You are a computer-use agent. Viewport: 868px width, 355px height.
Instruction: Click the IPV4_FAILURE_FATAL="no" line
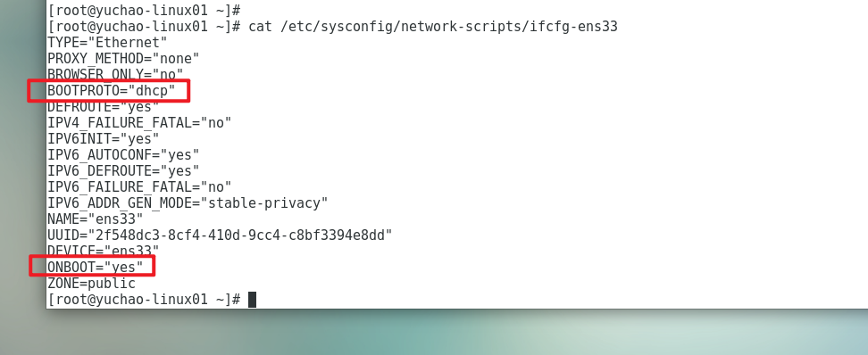pyautogui.click(x=139, y=123)
